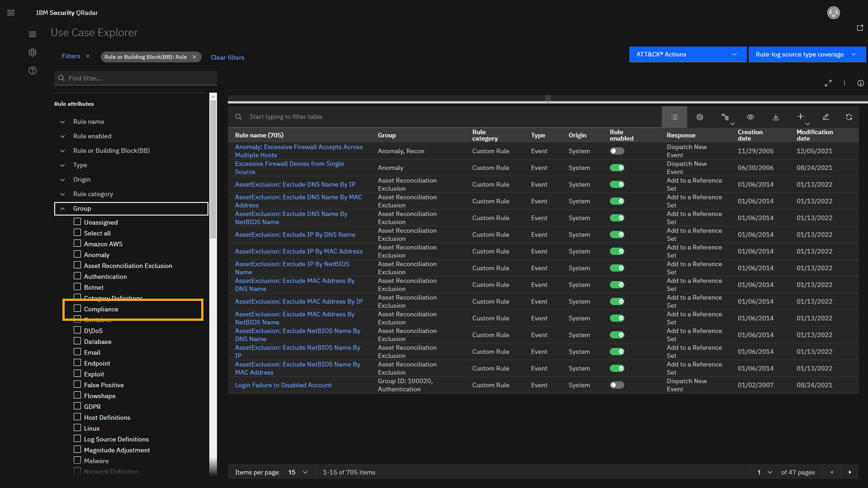Open the help question mark icon in sidebar
The width and height of the screenshot is (868, 488).
(33, 70)
